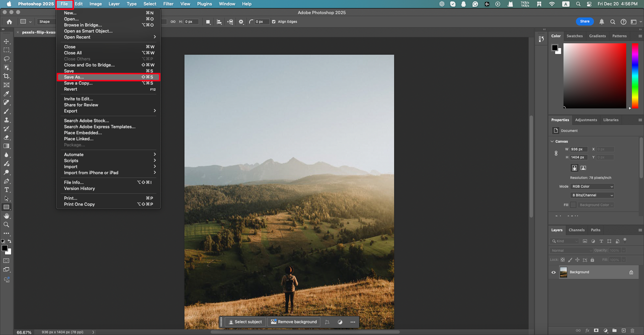The image size is (644, 335).
Task: Collapse the Canvas section
Action: (x=552, y=142)
